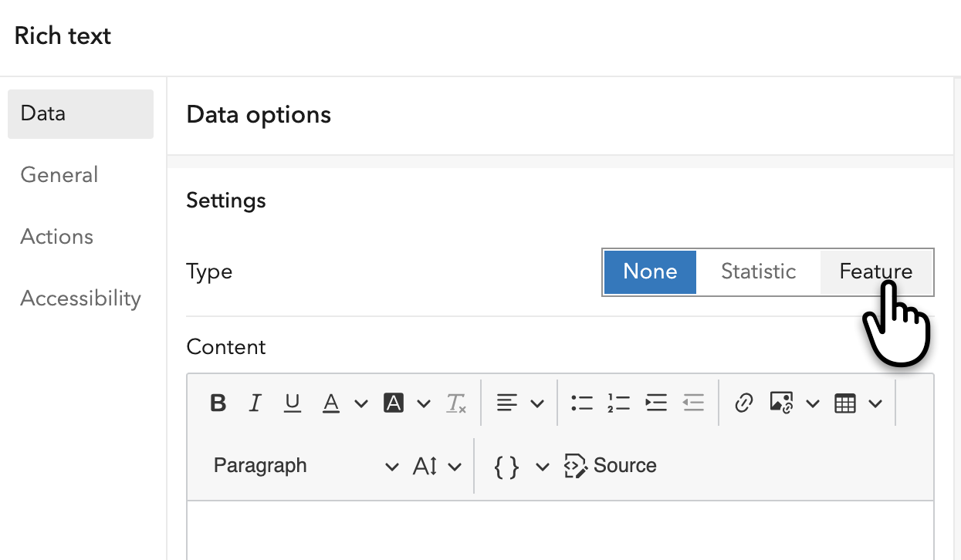Open the Data tab
Image resolution: width=961 pixels, height=560 pixels.
(x=80, y=113)
